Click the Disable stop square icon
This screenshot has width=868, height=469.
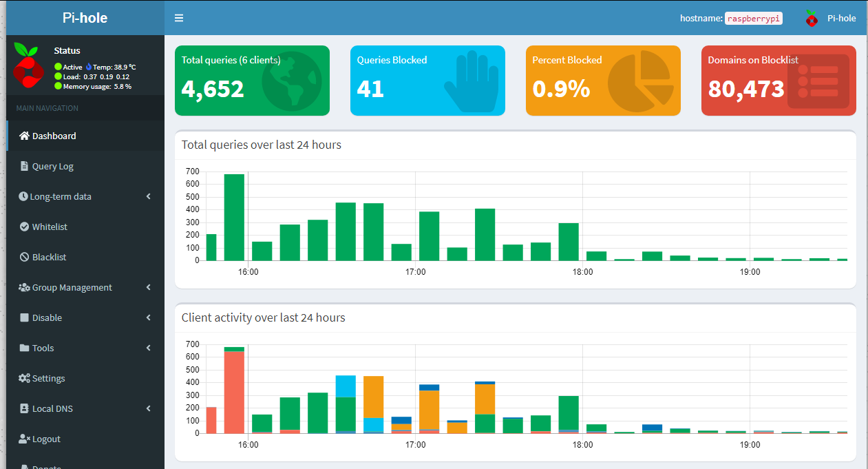[x=25, y=317]
